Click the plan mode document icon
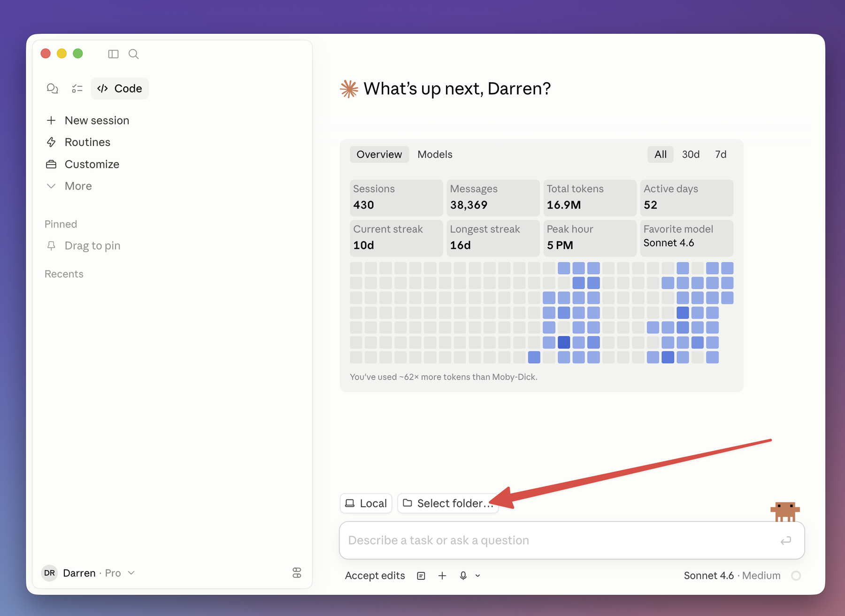 421,576
